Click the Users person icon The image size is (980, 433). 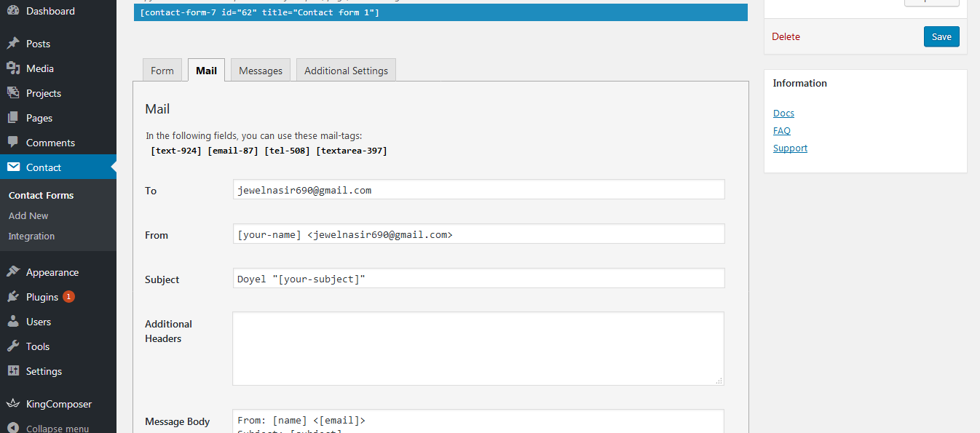pyautogui.click(x=13, y=322)
